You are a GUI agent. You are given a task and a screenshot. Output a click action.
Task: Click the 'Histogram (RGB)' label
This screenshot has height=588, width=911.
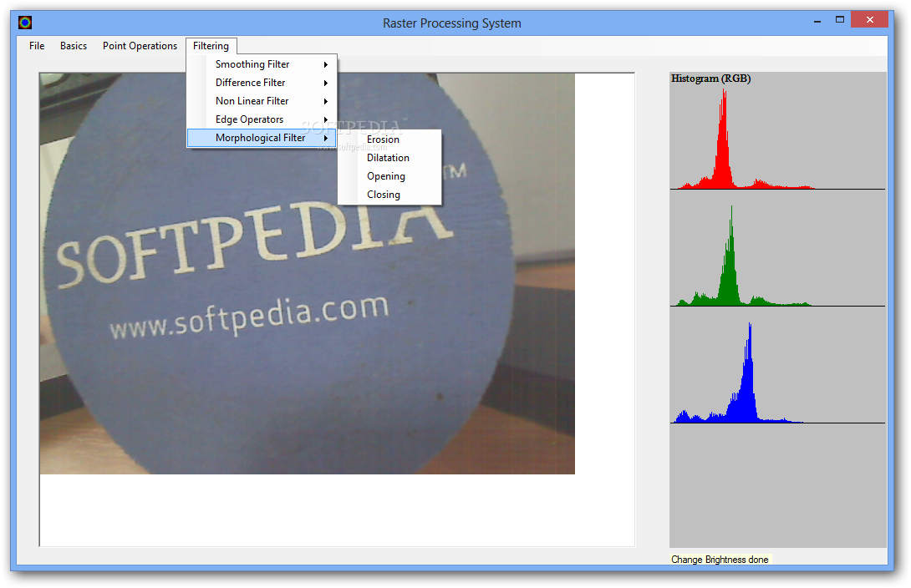[710, 79]
